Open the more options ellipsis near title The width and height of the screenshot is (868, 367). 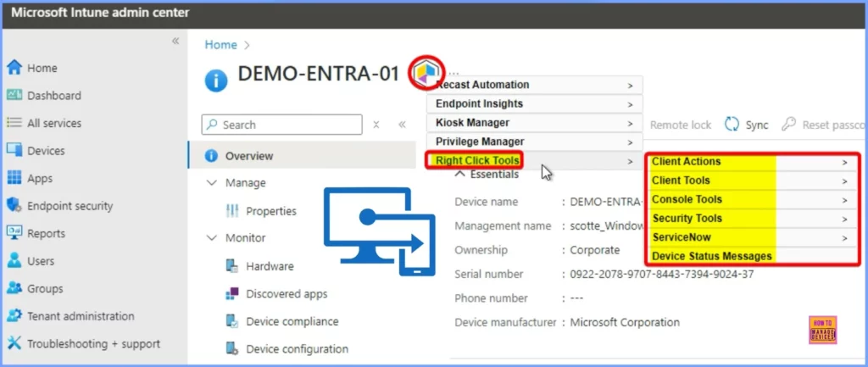tap(454, 72)
